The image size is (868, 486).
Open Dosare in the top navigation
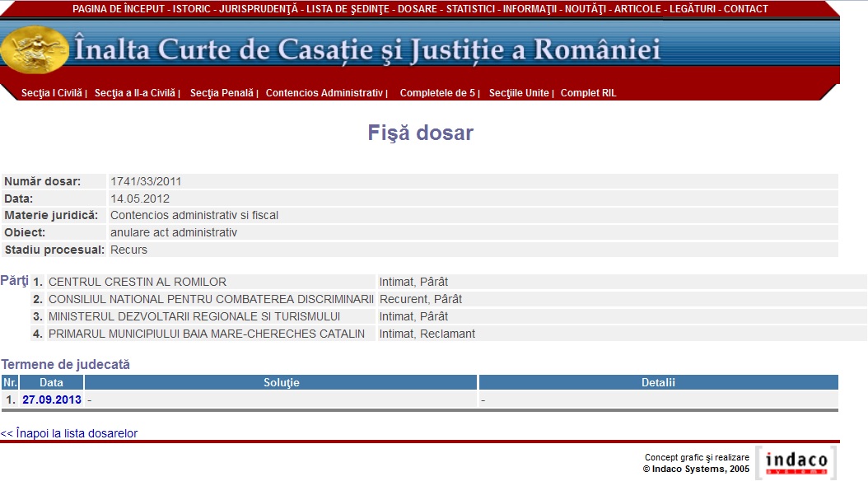click(417, 9)
